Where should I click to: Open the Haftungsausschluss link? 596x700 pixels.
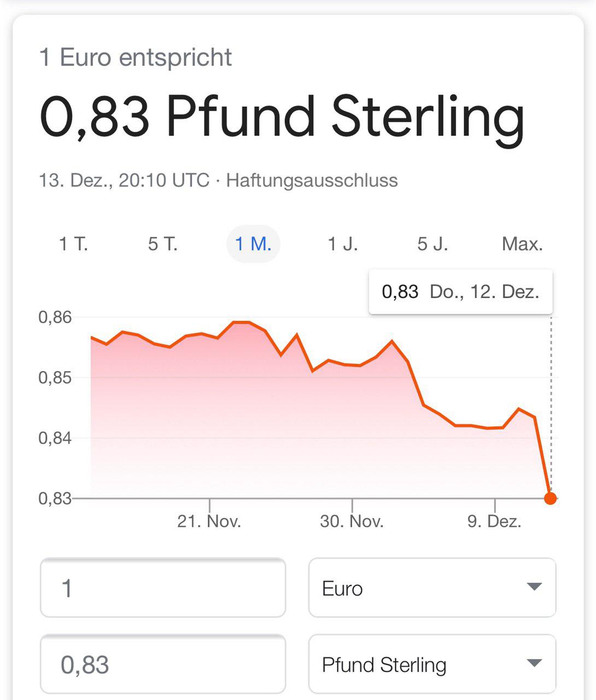click(x=312, y=180)
